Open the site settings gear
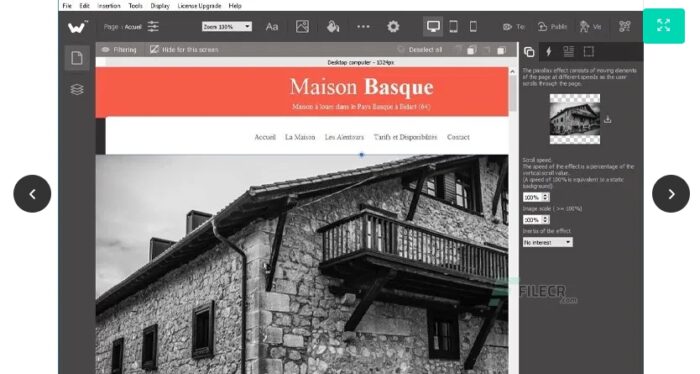This screenshot has width=700, height=374. (393, 27)
